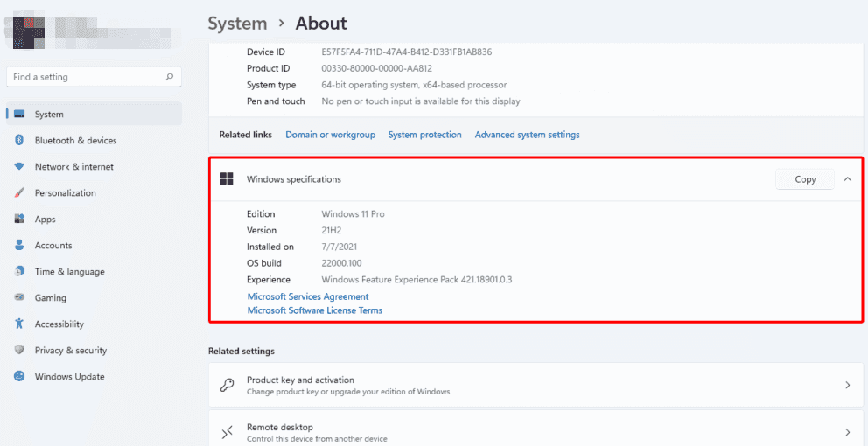Image resolution: width=868 pixels, height=446 pixels.
Task: Open Product key and activation
Action: (535, 385)
